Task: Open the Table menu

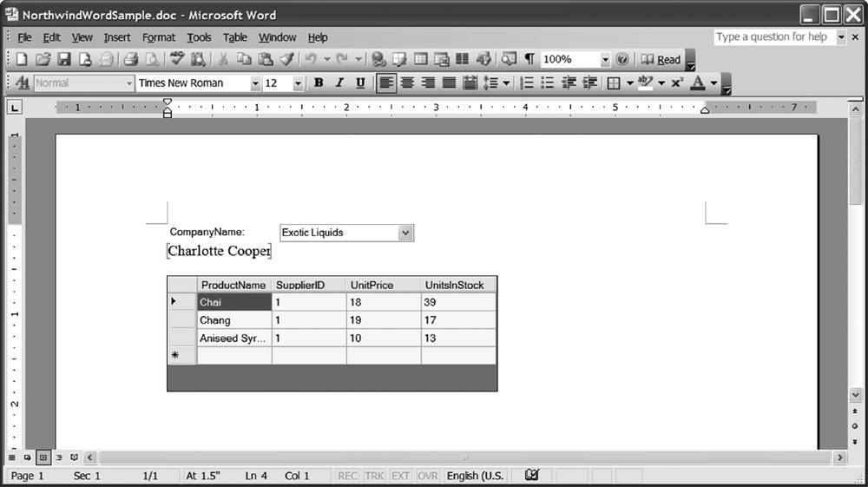Action: [234, 37]
